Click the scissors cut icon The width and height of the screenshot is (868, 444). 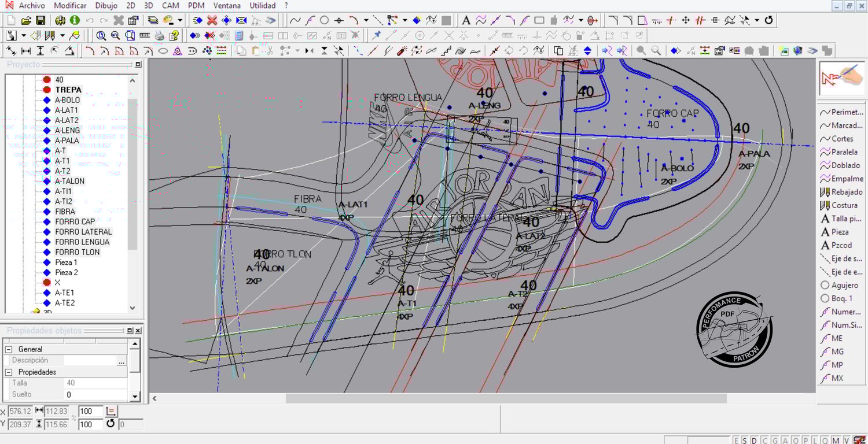[270, 51]
